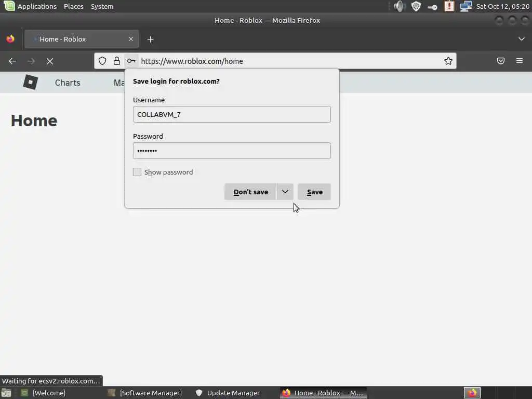Click the Firefox View icon in tab bar

coord(10,39)
